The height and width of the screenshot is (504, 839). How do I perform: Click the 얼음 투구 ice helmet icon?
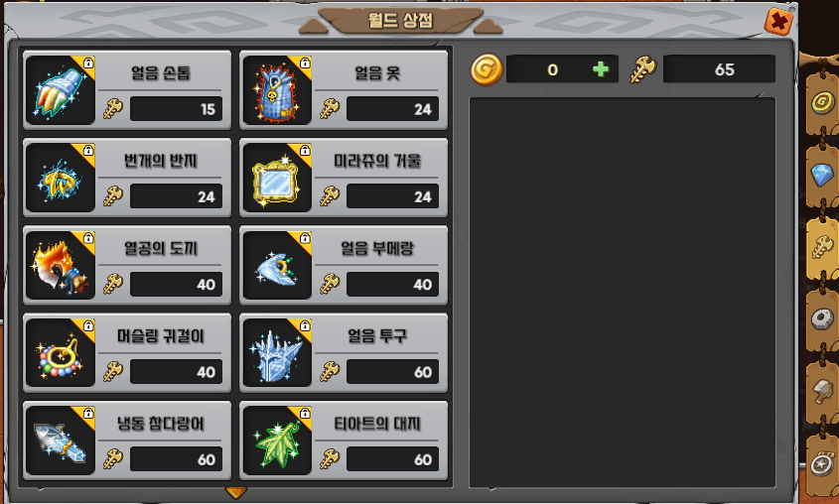pos(277,353)
